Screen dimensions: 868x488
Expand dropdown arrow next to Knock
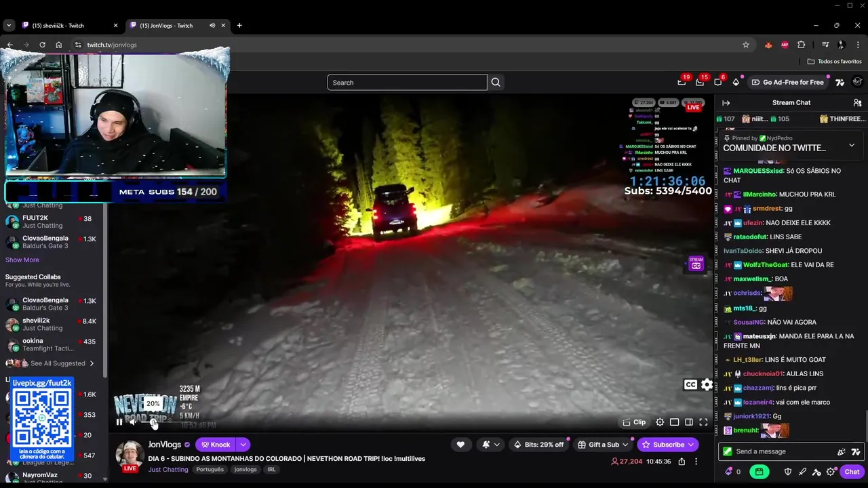243,445
